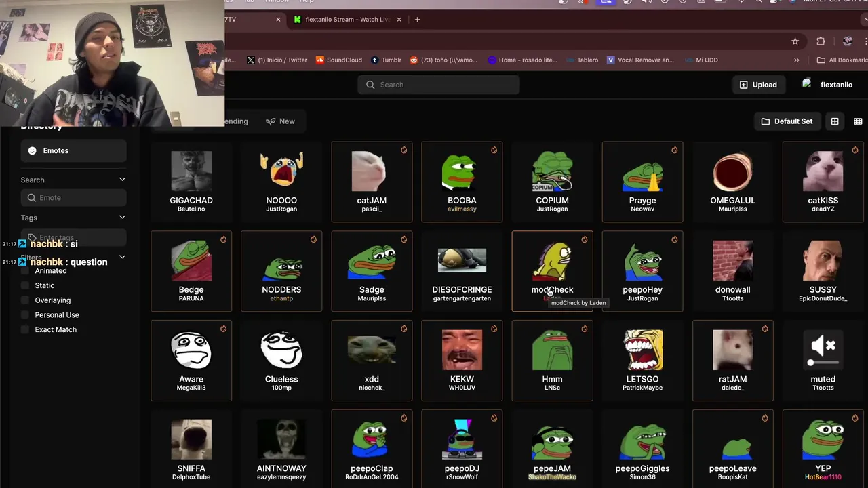Open the Hmm emote
Image resolution: width=868 pixels, height=488 pixels.
(552, 361)
